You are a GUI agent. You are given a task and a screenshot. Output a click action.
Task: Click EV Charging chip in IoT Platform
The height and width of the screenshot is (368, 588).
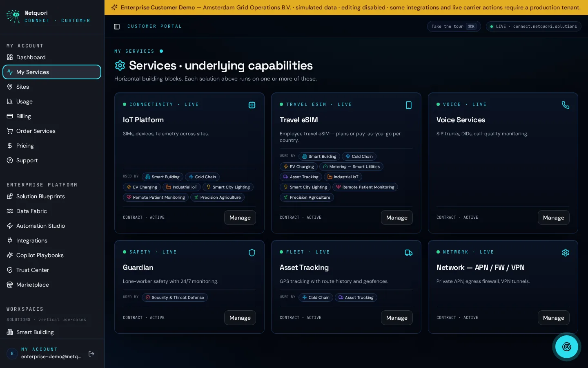[142, 187]
